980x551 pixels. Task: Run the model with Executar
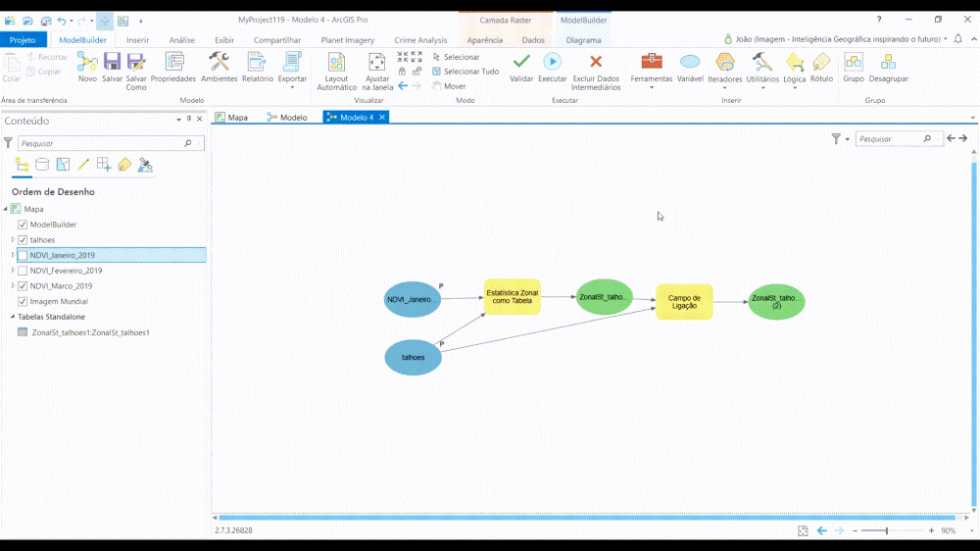point(552,63)
